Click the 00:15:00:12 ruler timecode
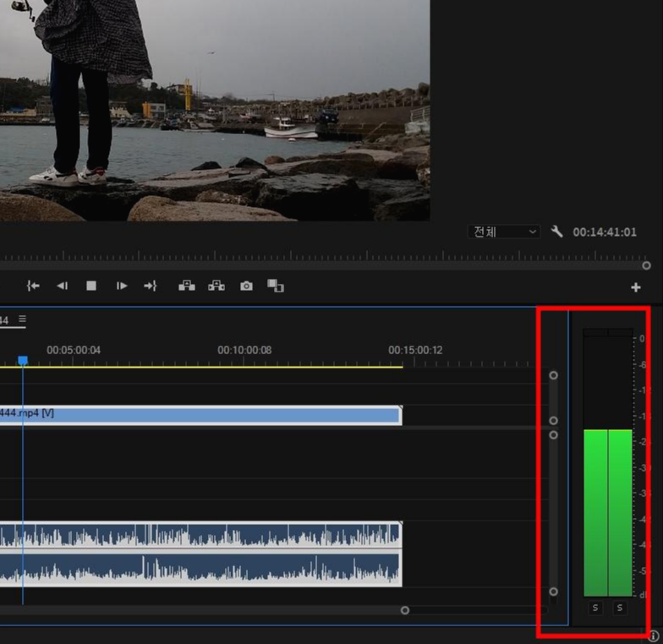The image size is (663, 644). (x=415, y=350)
